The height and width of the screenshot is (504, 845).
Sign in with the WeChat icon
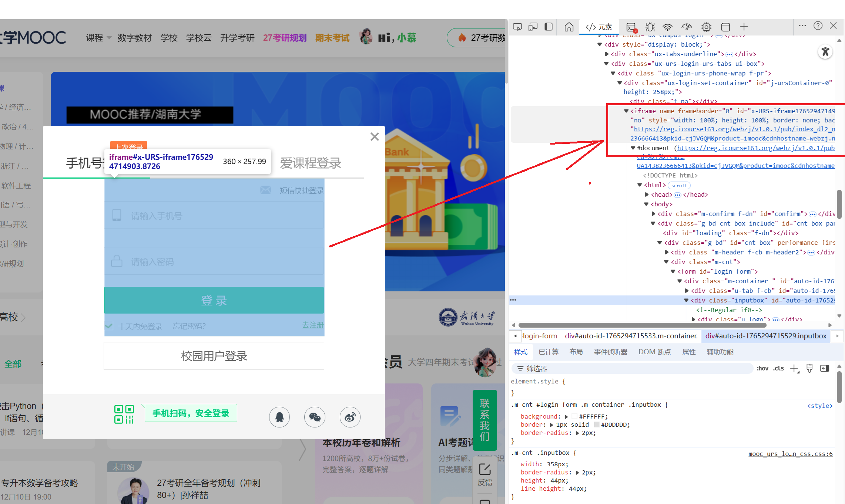pos(315,417)
